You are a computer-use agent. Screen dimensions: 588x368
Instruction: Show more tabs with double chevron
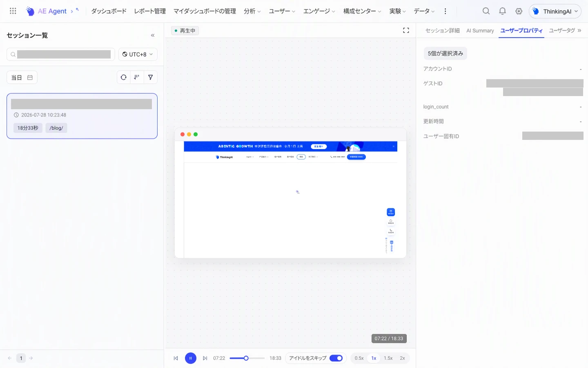click(579, 30)
